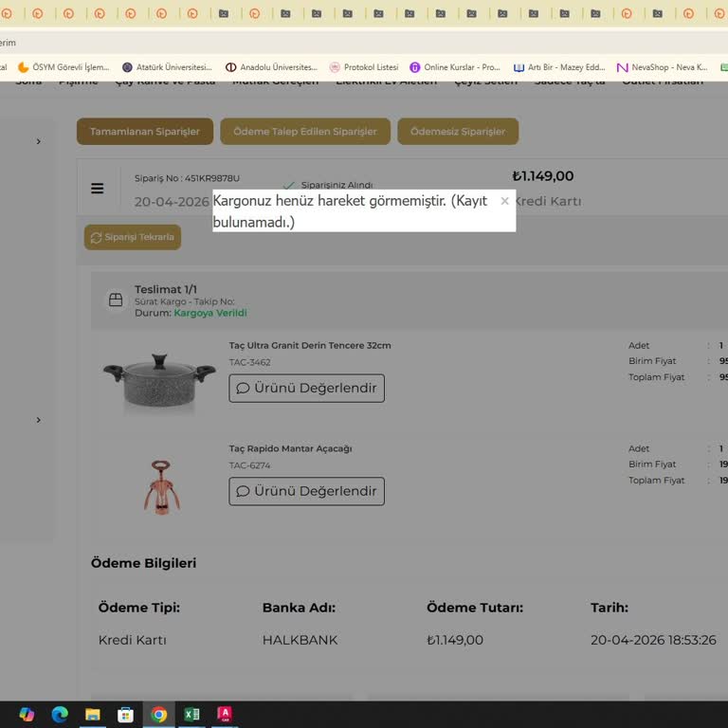Viewport: 728px width, 728px height.
Task: Open the Artı Bir - Mazey bookmark
Action: click(559, 67)
